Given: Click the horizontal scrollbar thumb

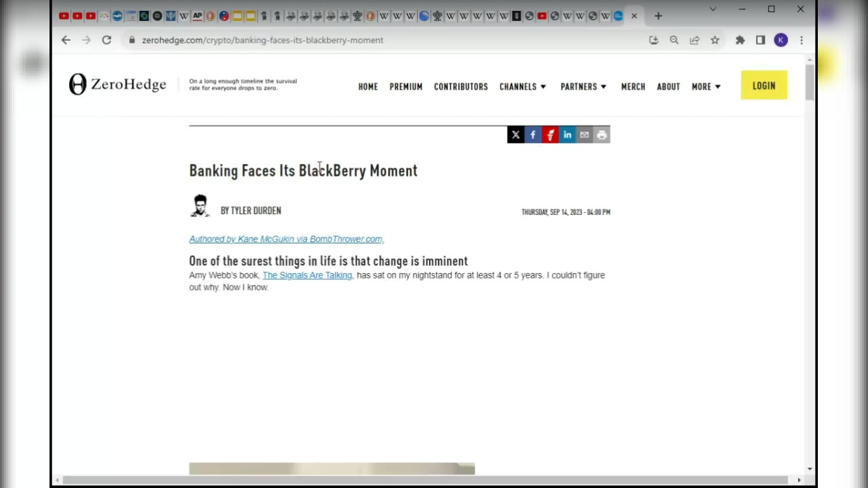Looking at the screenshot, I should (x=426, y=480).
